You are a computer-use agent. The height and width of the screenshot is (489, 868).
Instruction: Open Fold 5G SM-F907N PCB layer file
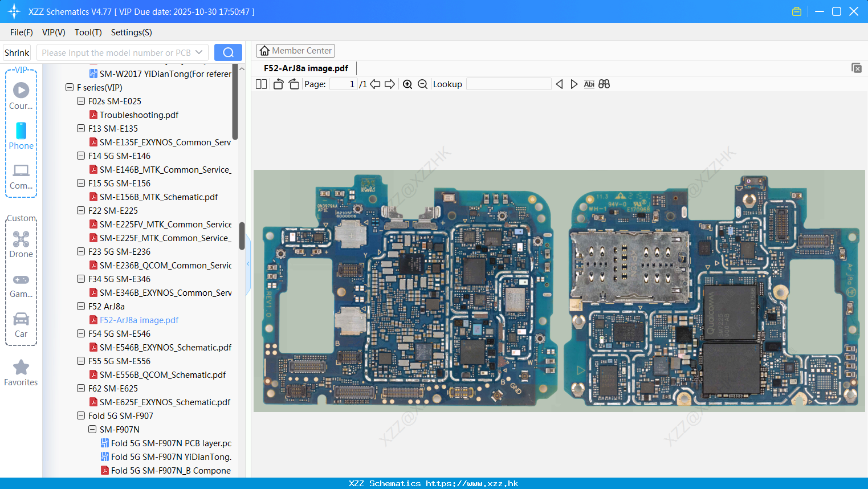pos(171,443)
